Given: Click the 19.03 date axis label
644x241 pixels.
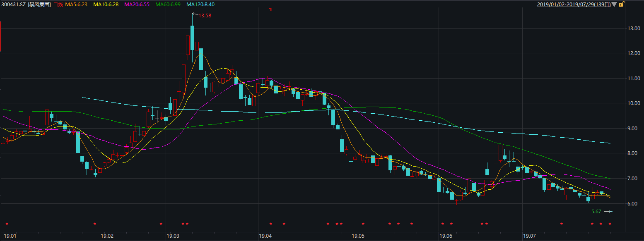Looking at the screenshot, I should pyautogui.click(x=172, y=236).
